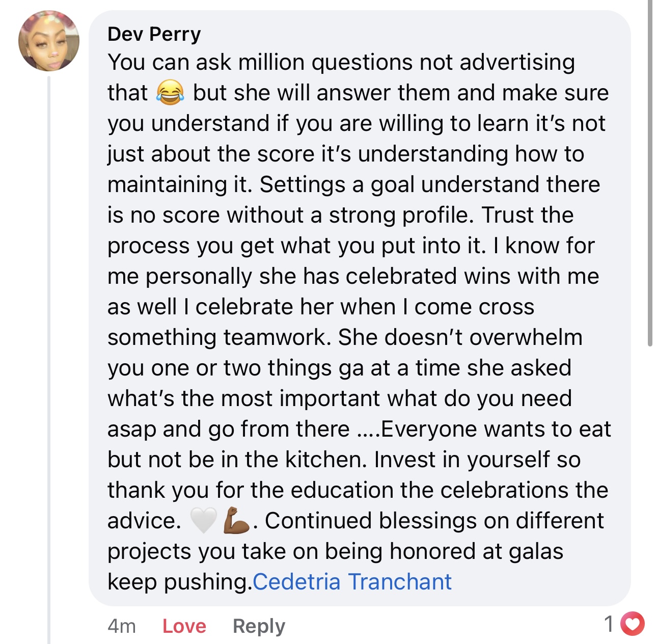Click the text "Everyone wants to eat"
The width and height of the screenshot is (657, 644).
coord(496,429)
